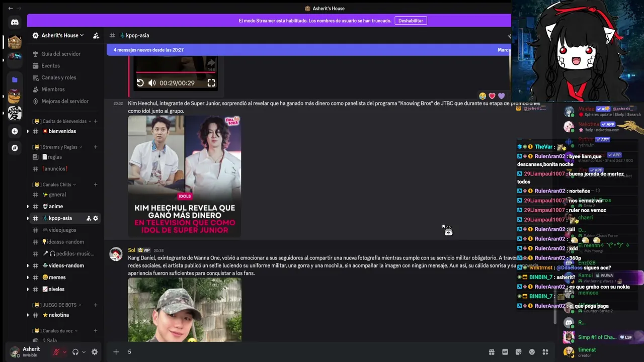
Task: Open the Kang Daniel selfie image
Action: coord(185,310)
